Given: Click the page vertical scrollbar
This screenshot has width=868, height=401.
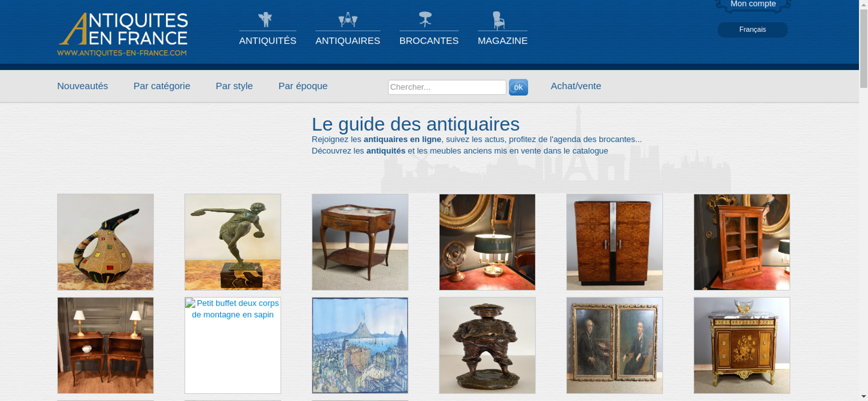Looking at the screenshot, I should point(864,200).
